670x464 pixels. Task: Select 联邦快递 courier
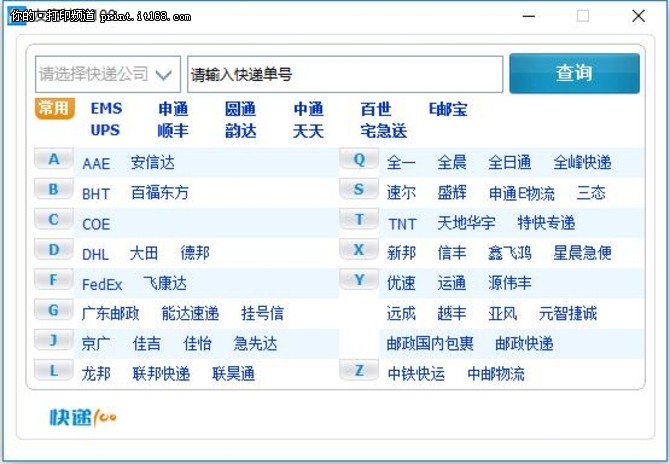coord(161,374)
